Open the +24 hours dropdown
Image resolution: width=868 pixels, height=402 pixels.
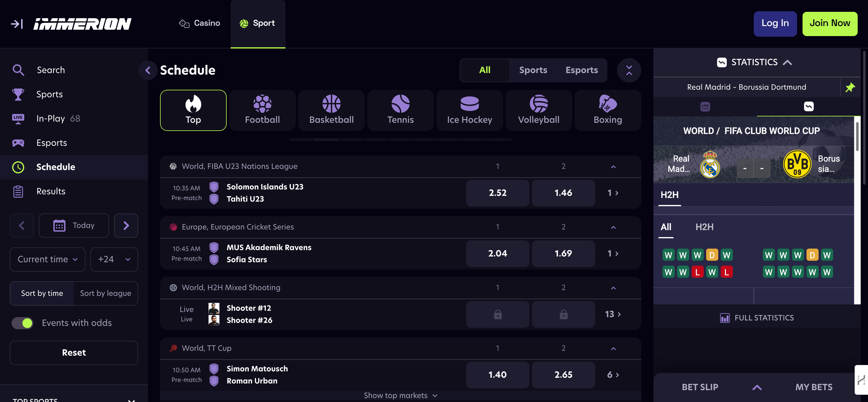click(114, 259)
